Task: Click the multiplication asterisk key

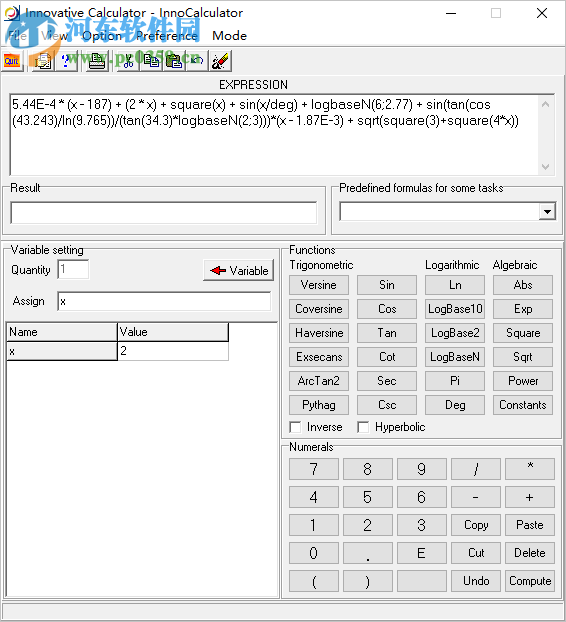Action: click(x=530, y=469)
